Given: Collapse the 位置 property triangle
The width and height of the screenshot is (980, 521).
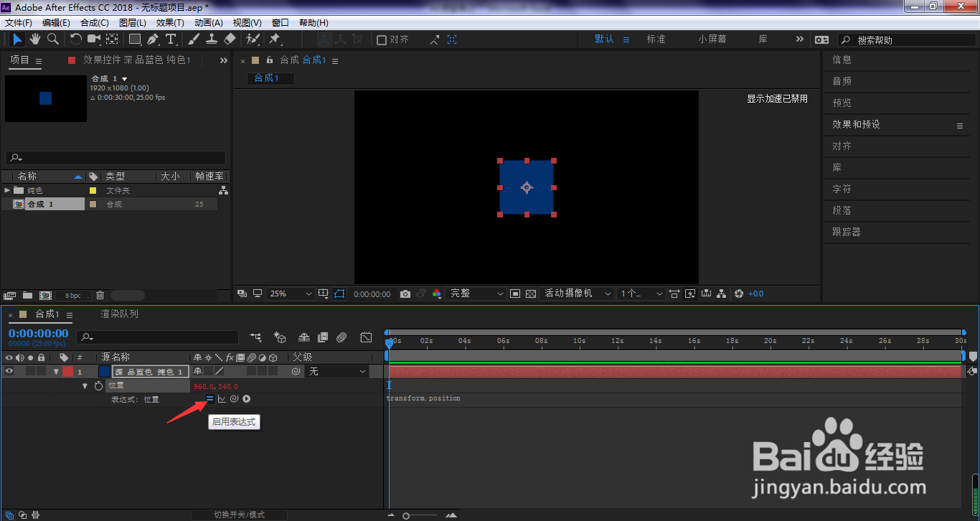Looking at the screenshot, I should point(85,385).
